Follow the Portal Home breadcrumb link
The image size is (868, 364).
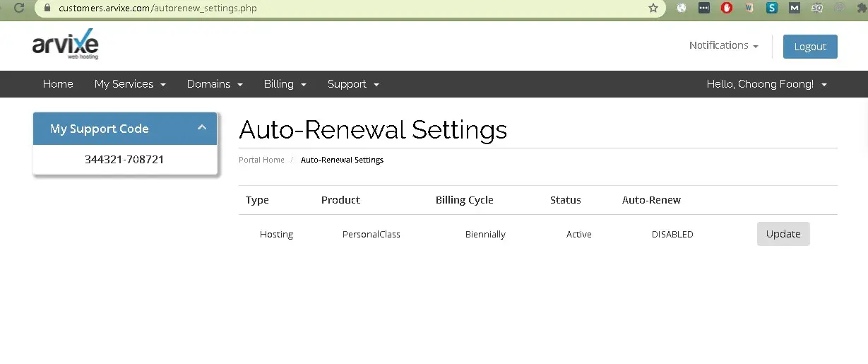(x=261, y=160)
